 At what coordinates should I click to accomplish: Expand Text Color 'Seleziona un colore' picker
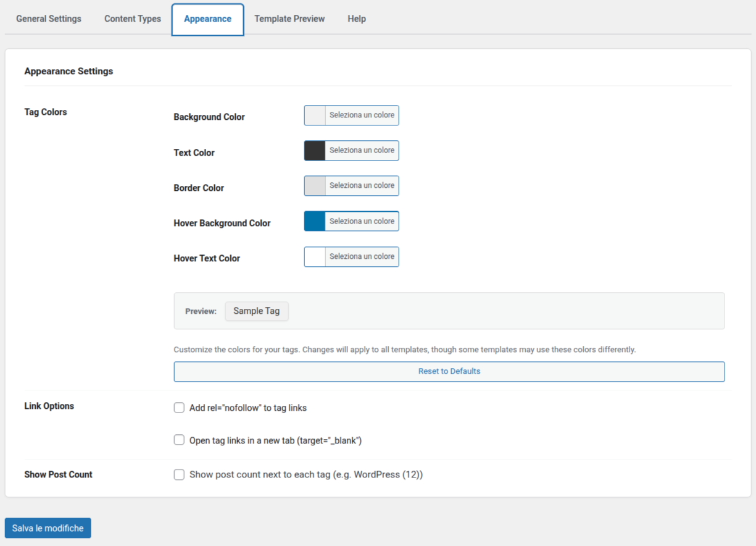click(x=362, y=151)
